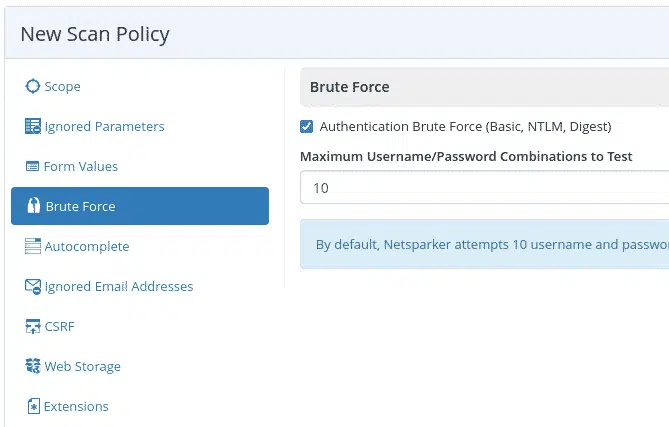669x427 pixels.
Task: Uncheck Authentication Brute Force checkbox
Action: coord(306,127)
